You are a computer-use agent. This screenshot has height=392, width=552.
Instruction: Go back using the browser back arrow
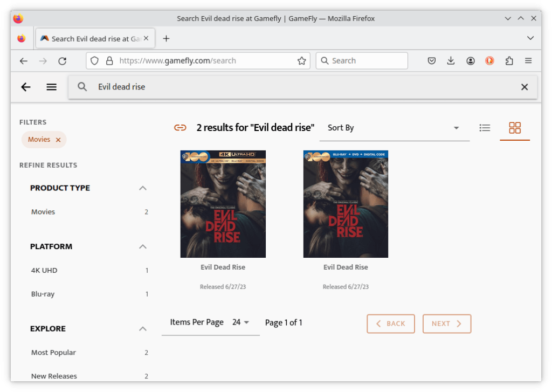coord(24,61)
